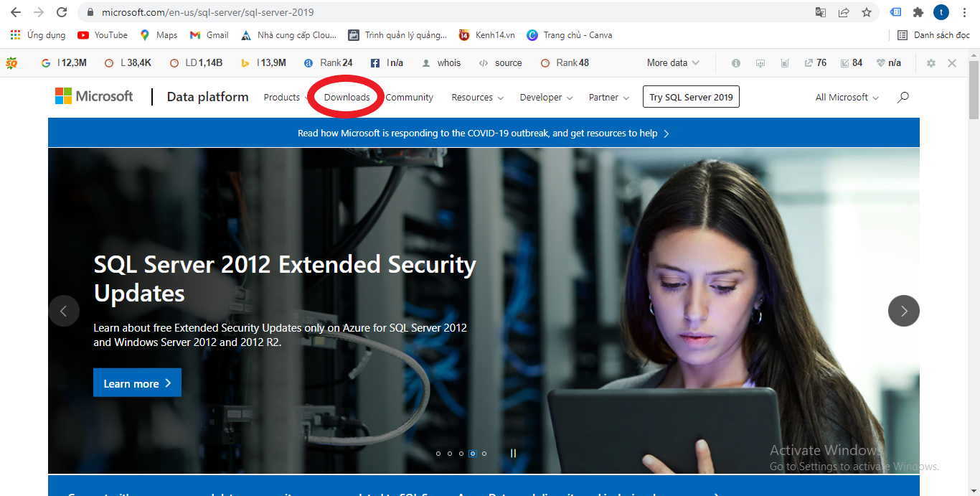Expand the Products menu
980x496 pixels.
point(286,98)
